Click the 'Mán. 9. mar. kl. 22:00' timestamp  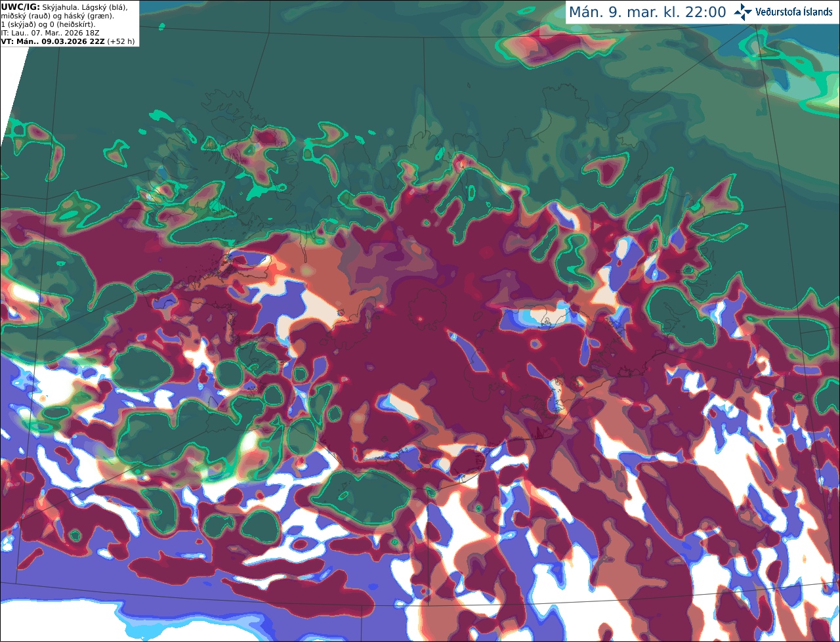click(647, 12)
